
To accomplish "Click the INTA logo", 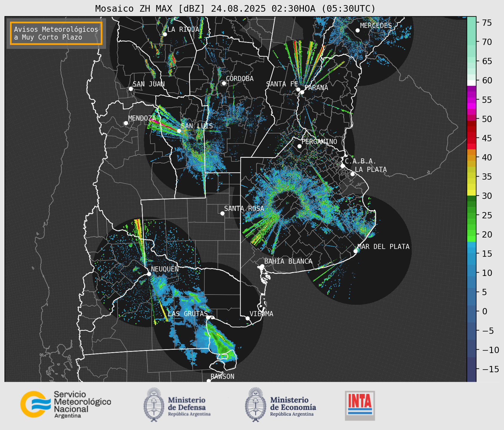I will point(360,405).
